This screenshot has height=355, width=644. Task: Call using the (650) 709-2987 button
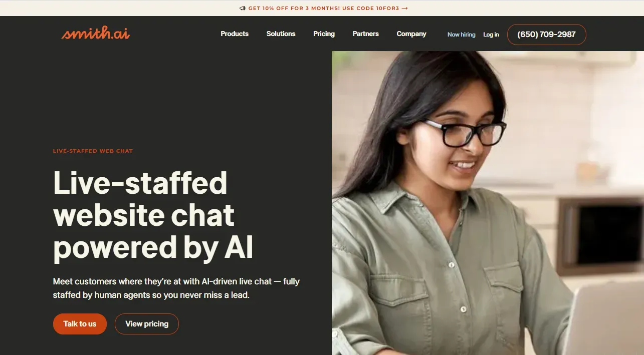pos(546,35)
